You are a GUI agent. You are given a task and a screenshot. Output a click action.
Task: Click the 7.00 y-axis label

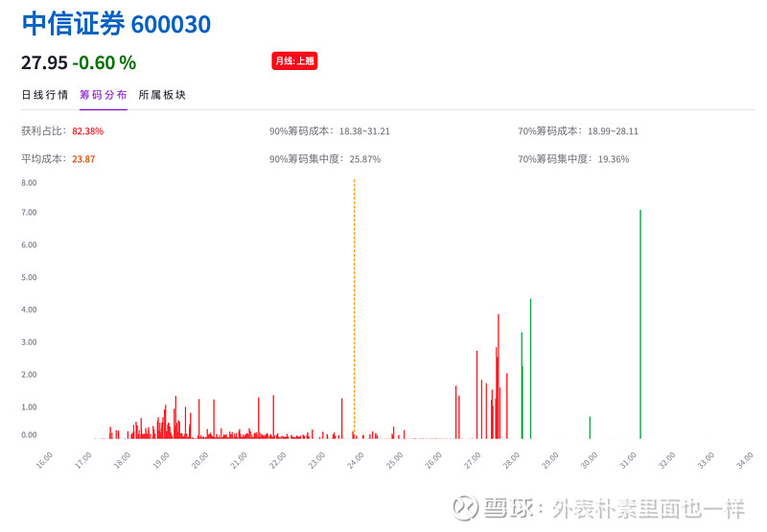tap(29, 212)
